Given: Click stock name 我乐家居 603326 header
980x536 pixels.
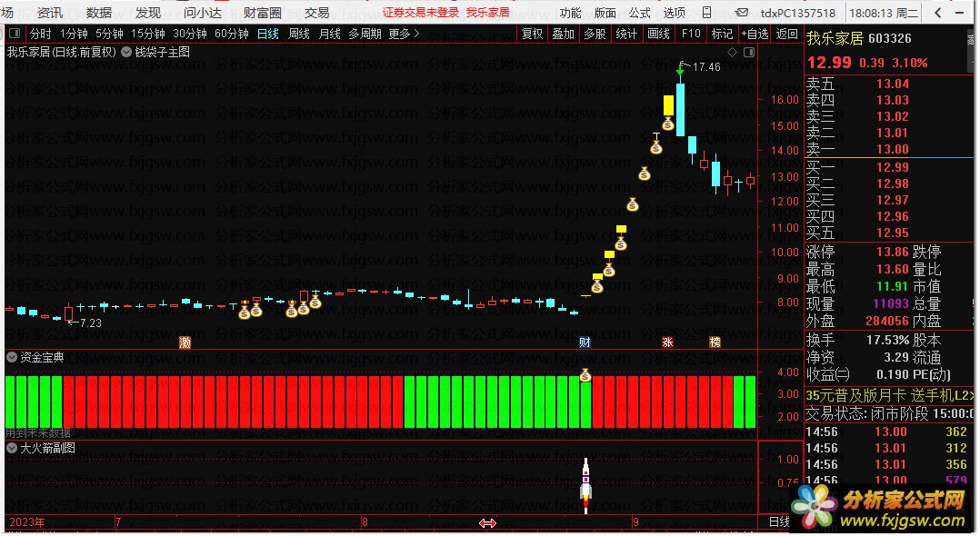Looking at the screenshot, I should tap(859, 38).
